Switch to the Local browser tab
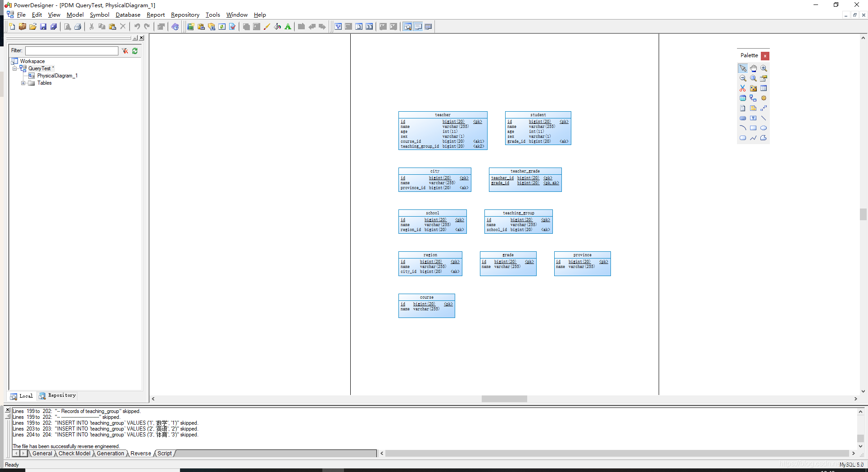 click(22, 396)
